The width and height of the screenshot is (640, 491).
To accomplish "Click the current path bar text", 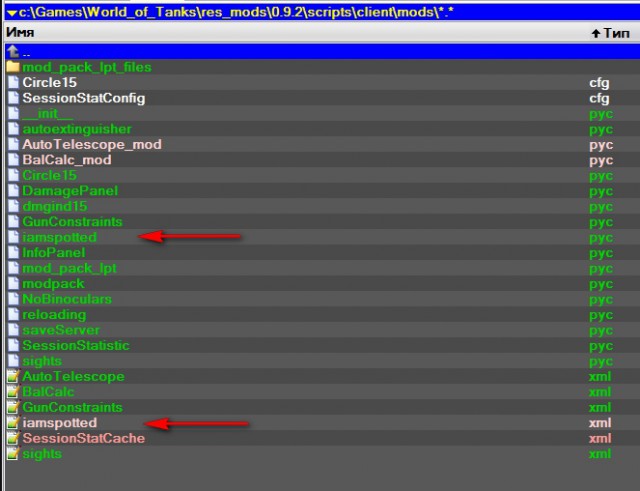I will coord(236,12).
